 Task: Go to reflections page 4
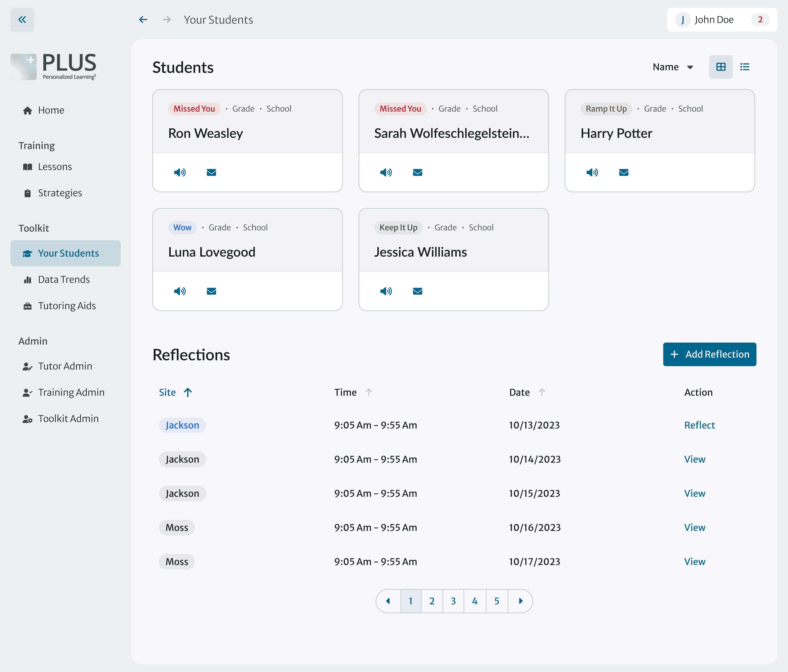click(475, 601)
